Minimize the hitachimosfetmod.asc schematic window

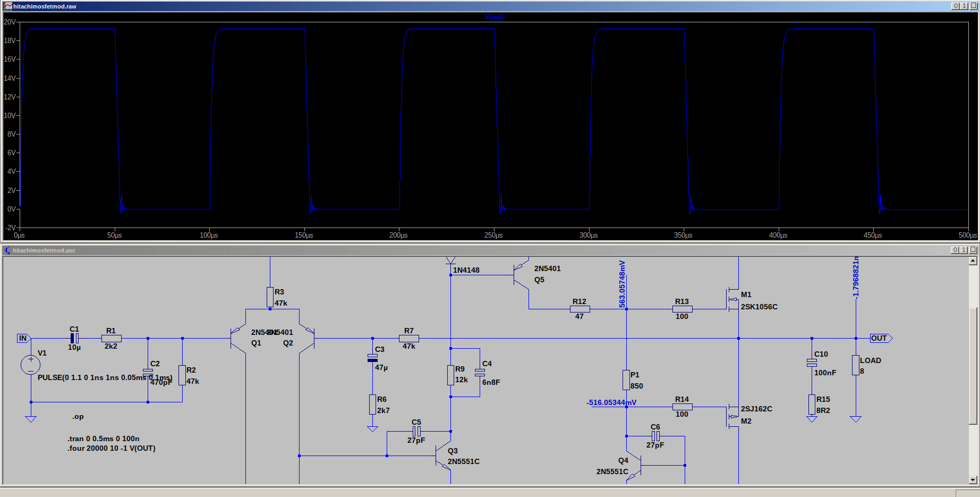pos(956,250)
